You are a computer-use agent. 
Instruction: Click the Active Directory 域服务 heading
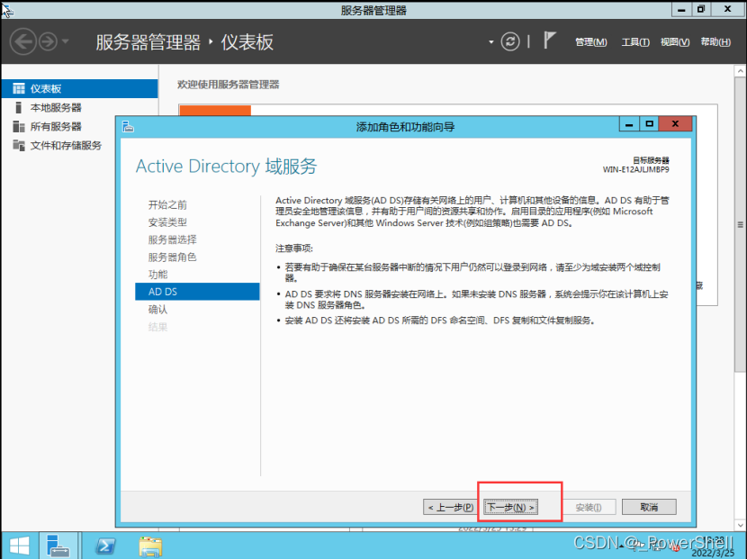(226, 167)
